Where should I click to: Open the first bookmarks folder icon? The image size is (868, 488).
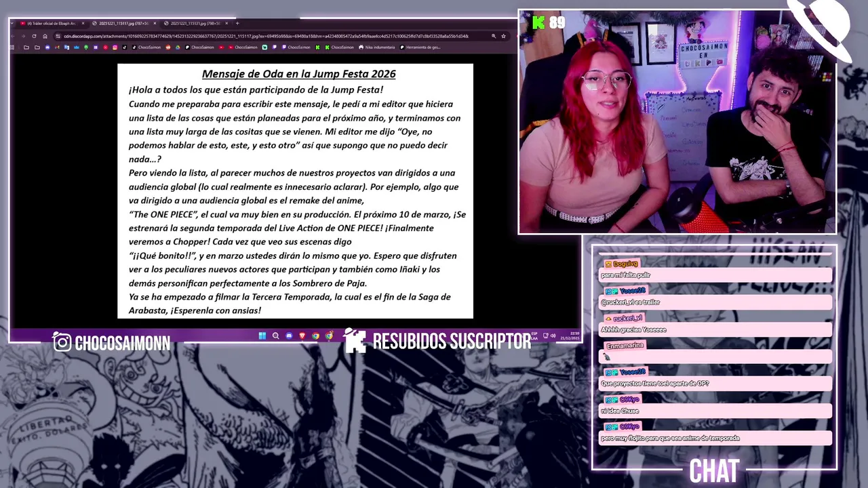click(x=26, y=47)
